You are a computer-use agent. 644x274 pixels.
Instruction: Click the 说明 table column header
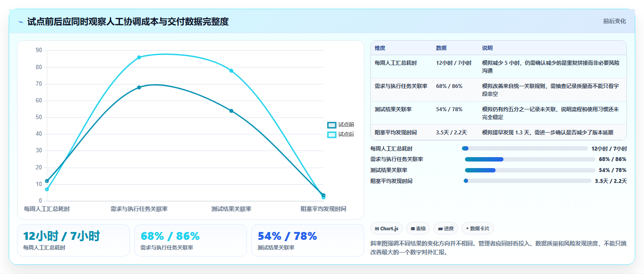click(x=487, y=48)
